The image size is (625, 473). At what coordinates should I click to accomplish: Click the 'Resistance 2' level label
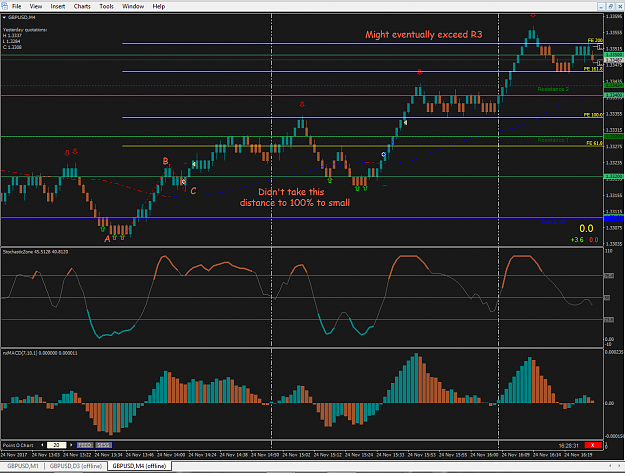(553, 89)
